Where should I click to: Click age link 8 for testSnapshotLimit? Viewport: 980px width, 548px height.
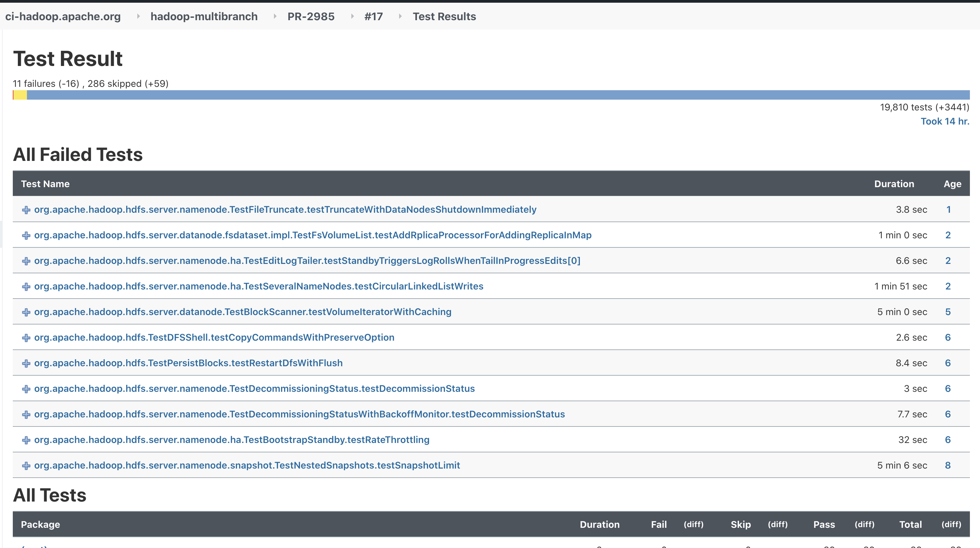948,465
